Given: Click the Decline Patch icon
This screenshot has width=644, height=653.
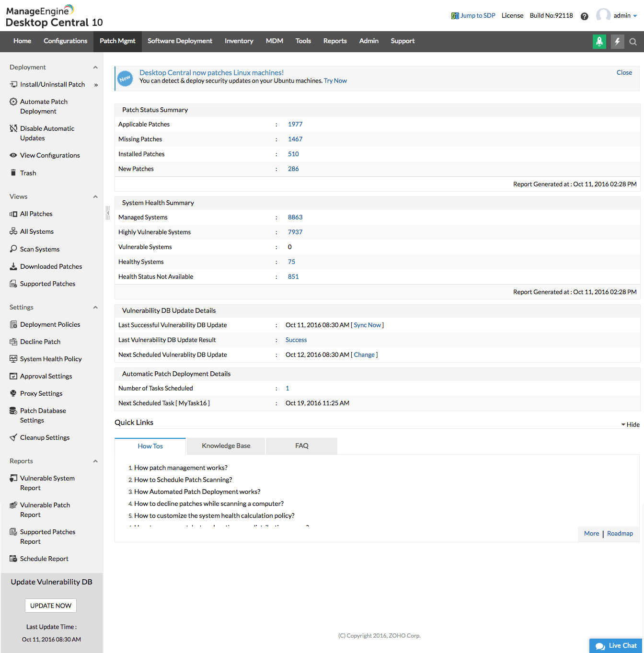Looking at the screenshot, I should [x=13, y=342].
